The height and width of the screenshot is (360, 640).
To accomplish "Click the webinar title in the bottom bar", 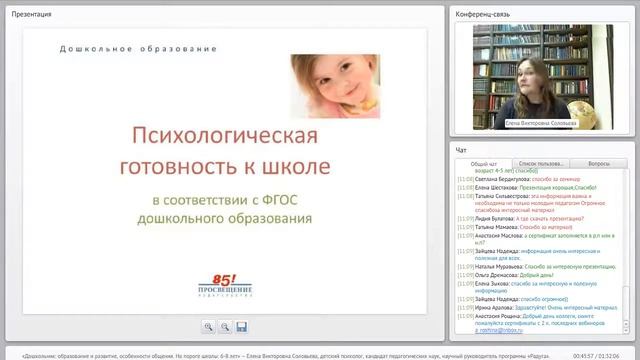I will [x=286, y=356].
